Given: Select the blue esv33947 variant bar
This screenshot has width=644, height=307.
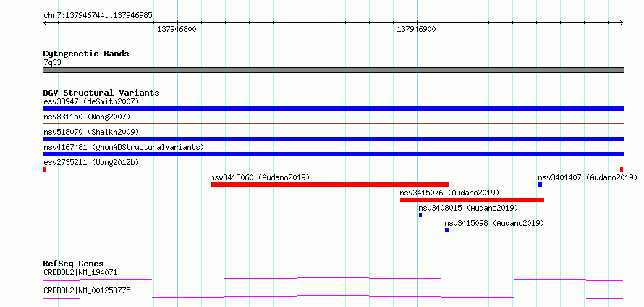Looking at the screenshot, I should pyautogui.click(x=333, y=109).
